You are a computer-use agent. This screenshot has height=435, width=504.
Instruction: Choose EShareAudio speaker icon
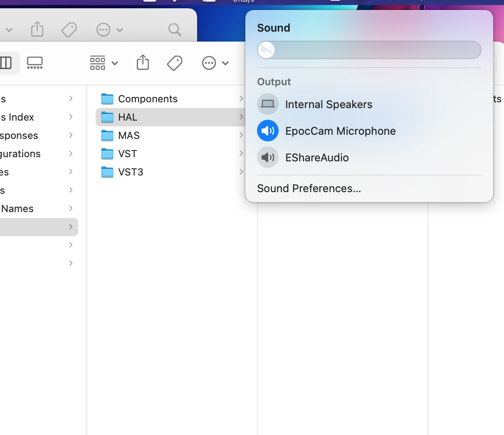pos(268,157)
